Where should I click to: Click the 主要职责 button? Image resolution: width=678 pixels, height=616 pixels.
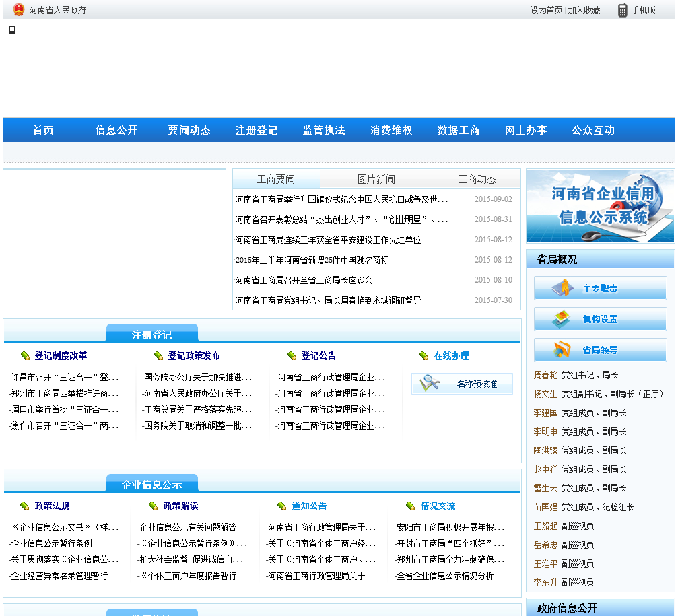click(600, 288)
